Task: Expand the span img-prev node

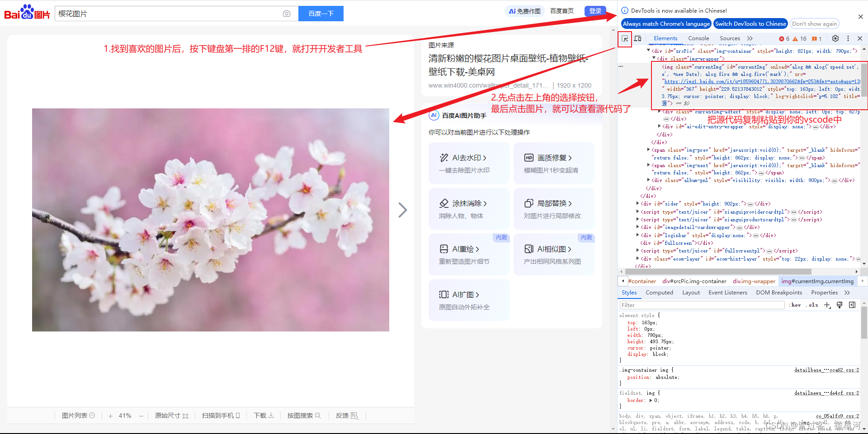Action: [649, 149]
